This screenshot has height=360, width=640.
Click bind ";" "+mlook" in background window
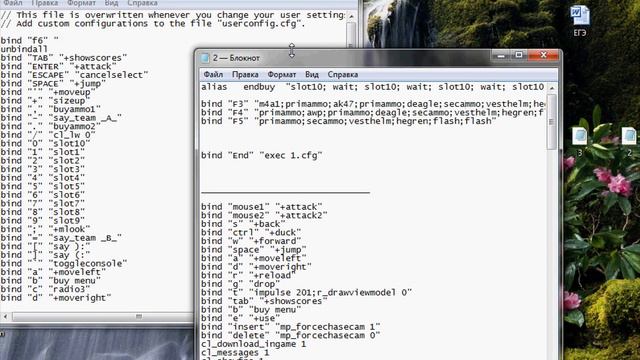pyautogui.click(x=45, y=229)
